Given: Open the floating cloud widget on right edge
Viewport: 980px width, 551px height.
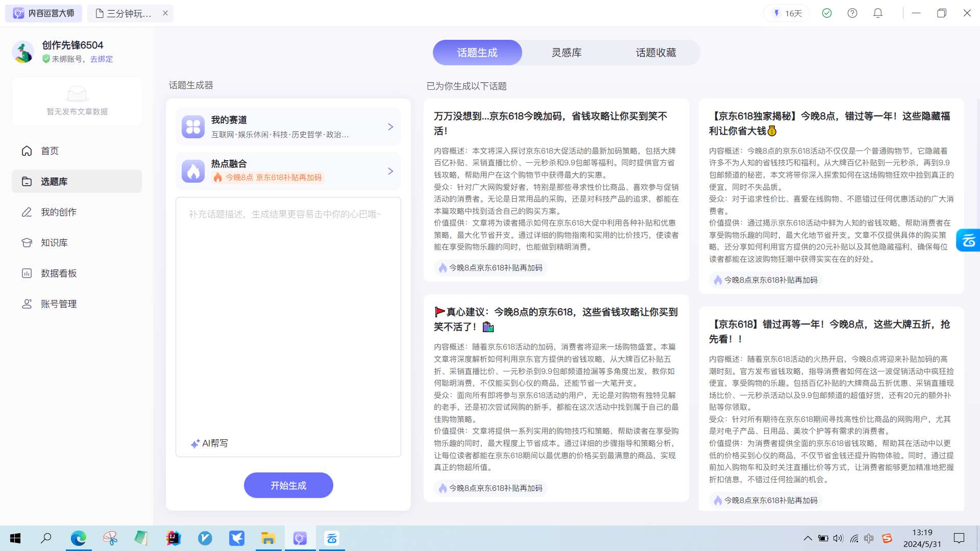Looking at the screenshot, I should 968,240.
